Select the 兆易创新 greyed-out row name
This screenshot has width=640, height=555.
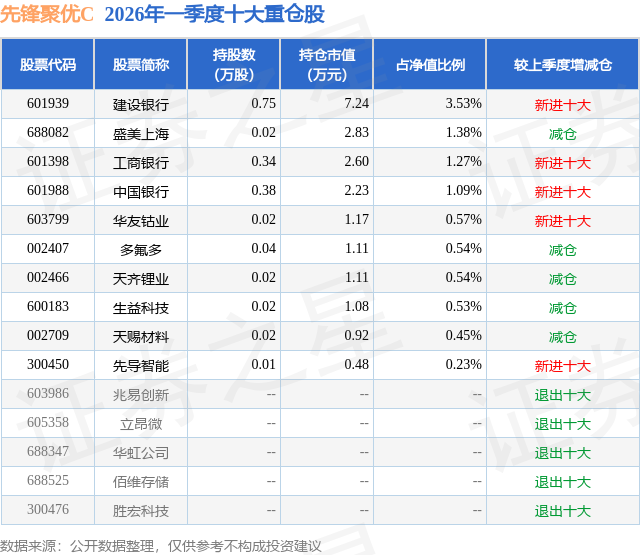click(141, 395)
